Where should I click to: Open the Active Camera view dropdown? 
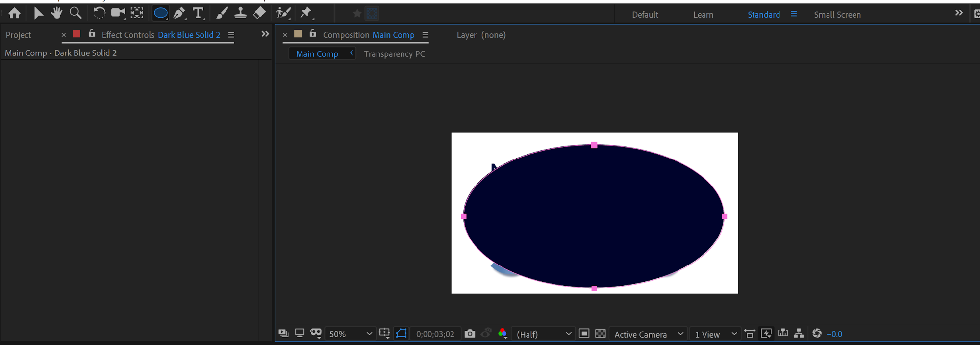648,334
